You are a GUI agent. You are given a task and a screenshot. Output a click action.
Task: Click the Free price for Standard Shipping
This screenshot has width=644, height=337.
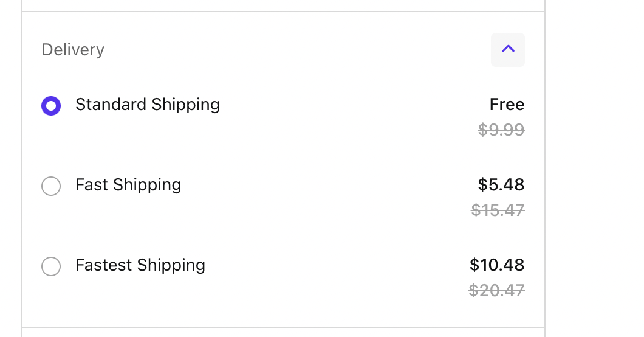[507, 105]
